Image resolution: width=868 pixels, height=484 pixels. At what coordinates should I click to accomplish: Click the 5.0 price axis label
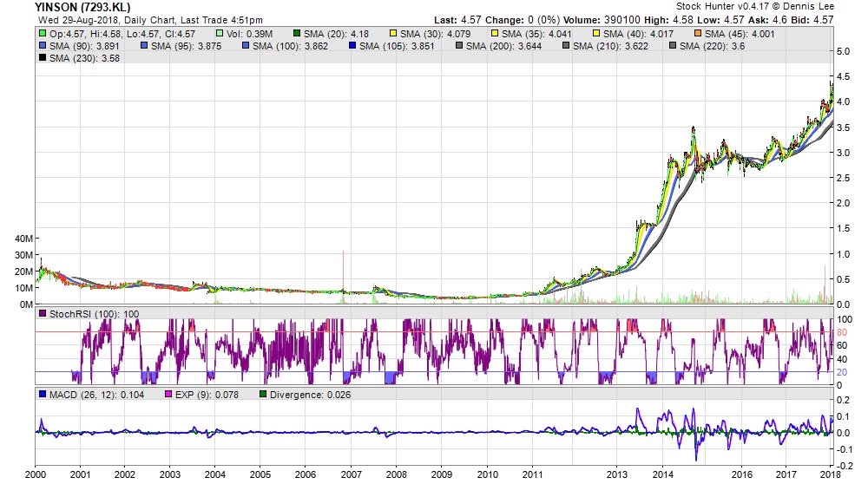[x=843, y=51]
